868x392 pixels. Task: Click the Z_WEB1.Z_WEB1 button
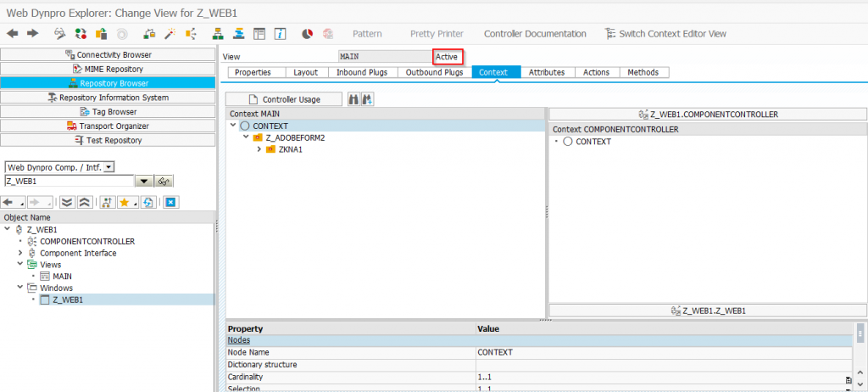click(708, 311)
